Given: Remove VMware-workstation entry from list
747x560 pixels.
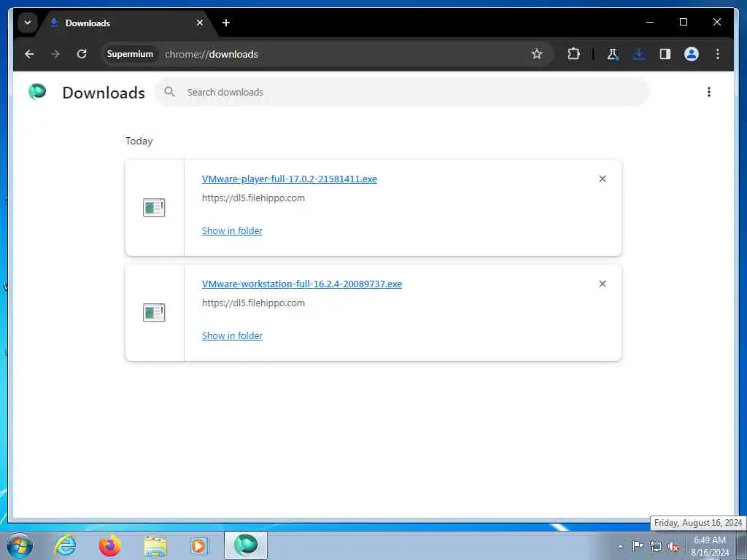Looking at the screenshot, I should (602, 284).
